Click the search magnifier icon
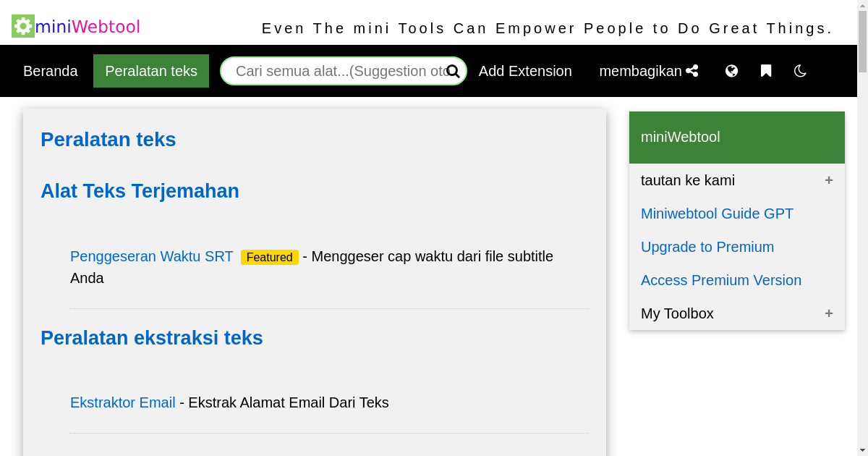Screen dimensions: 868x456 tap(453, 71)
